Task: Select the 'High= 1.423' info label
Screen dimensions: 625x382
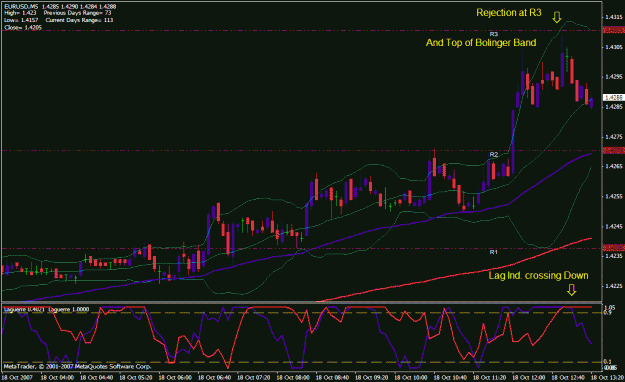Action: pos(20,13)
